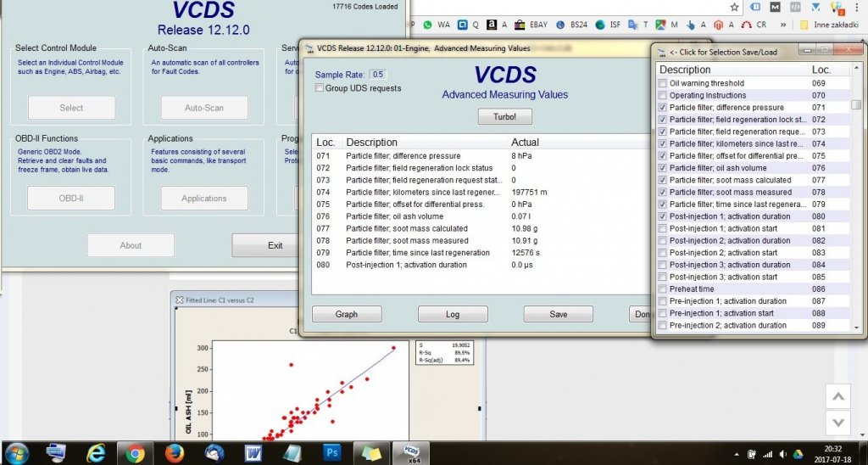Uncheck Particle filter; oil ash volume
This screenshot has width=868, height=465.
[x=663, y=168]
